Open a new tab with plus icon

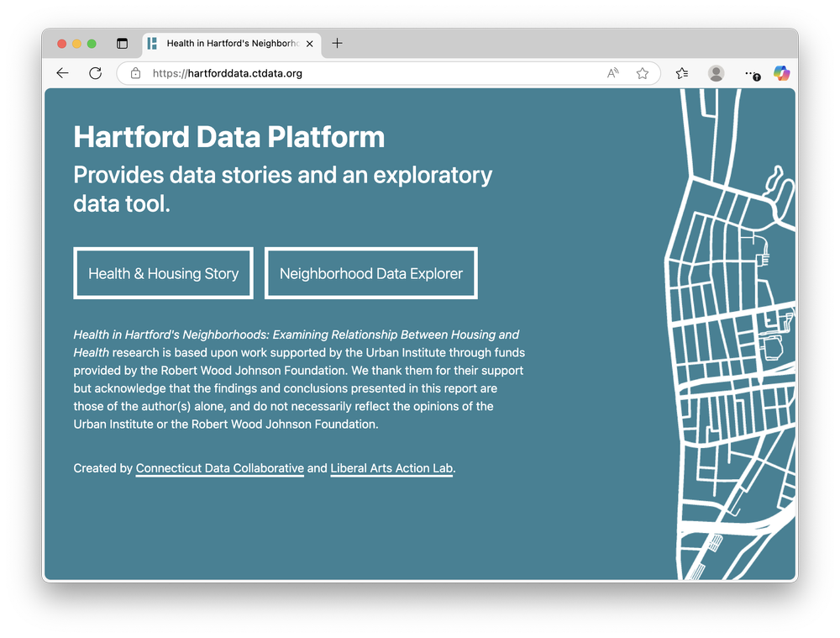point(337,44)
